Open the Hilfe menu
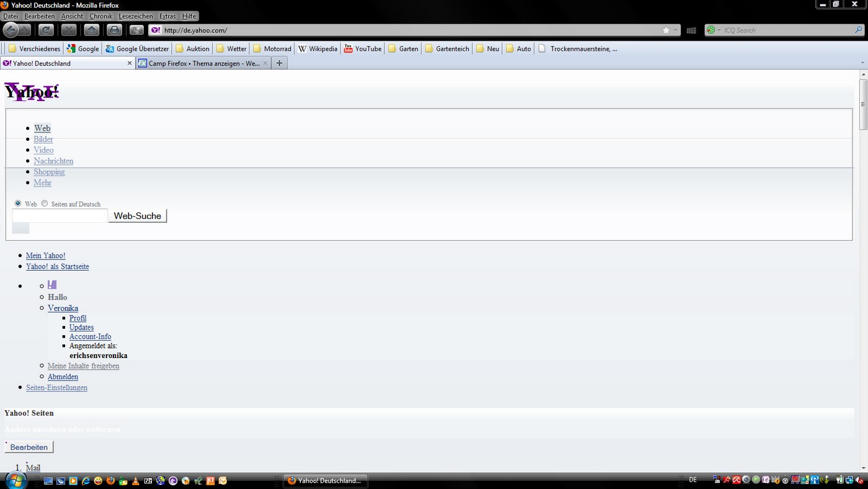Screen dimensions: 868x489 point(189,16)
